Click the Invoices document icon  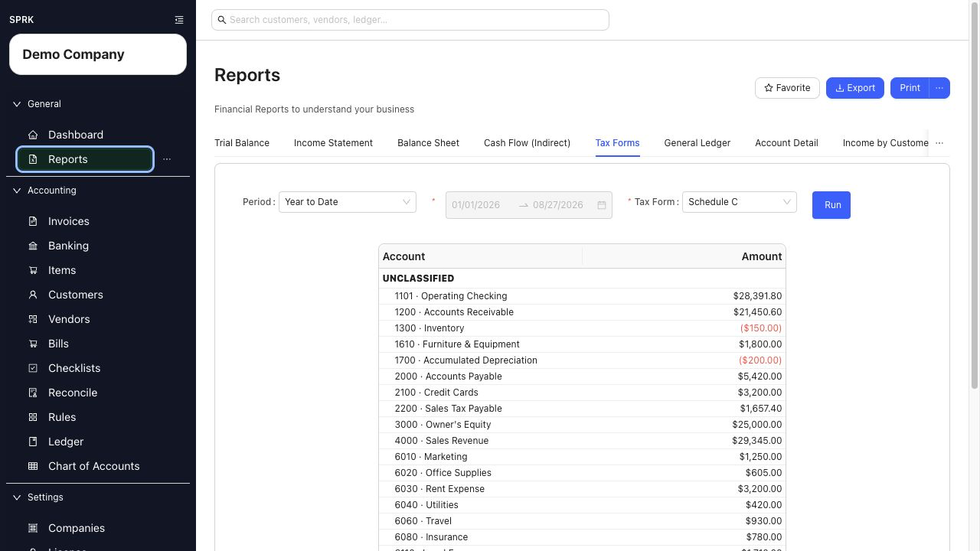33,221
